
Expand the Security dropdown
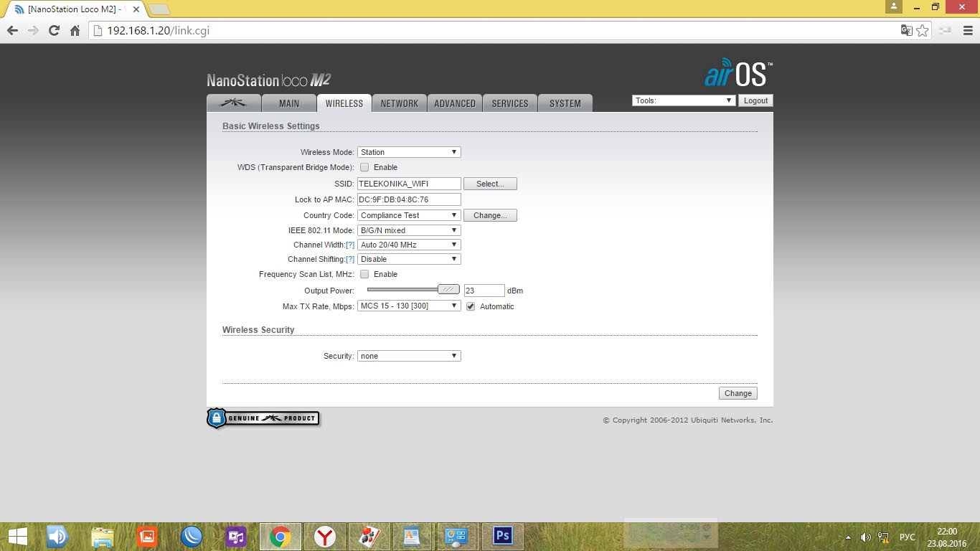(409, 356)
